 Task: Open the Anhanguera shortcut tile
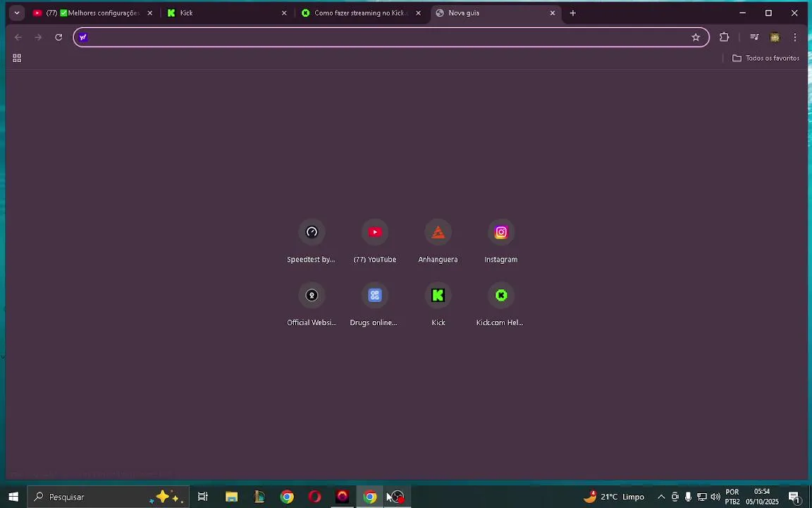(x=438, y=241)
